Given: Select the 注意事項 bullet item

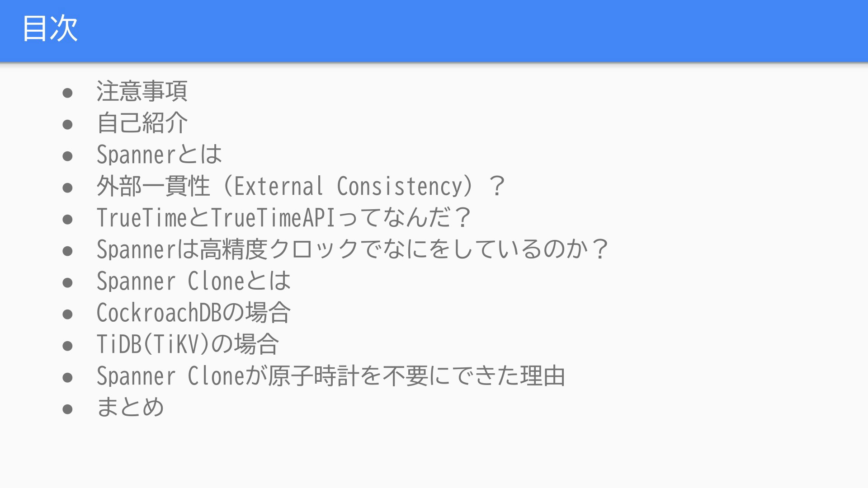Looking at the screenshot, I should click(x=142, y=91).
